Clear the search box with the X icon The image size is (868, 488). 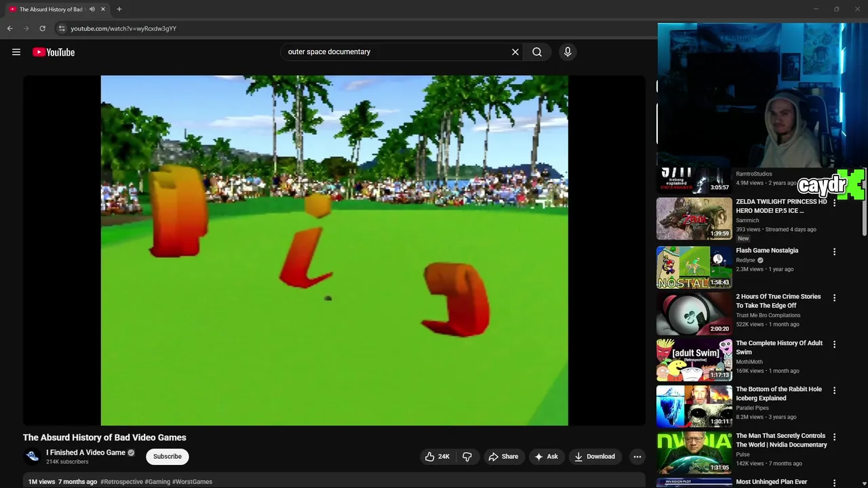(515, 52)
